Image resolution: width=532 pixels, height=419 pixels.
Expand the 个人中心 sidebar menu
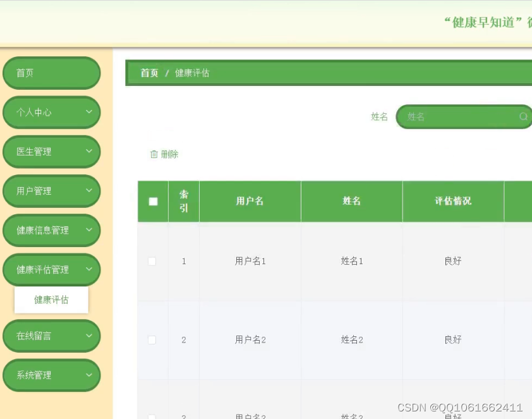[x=51, y=112]
